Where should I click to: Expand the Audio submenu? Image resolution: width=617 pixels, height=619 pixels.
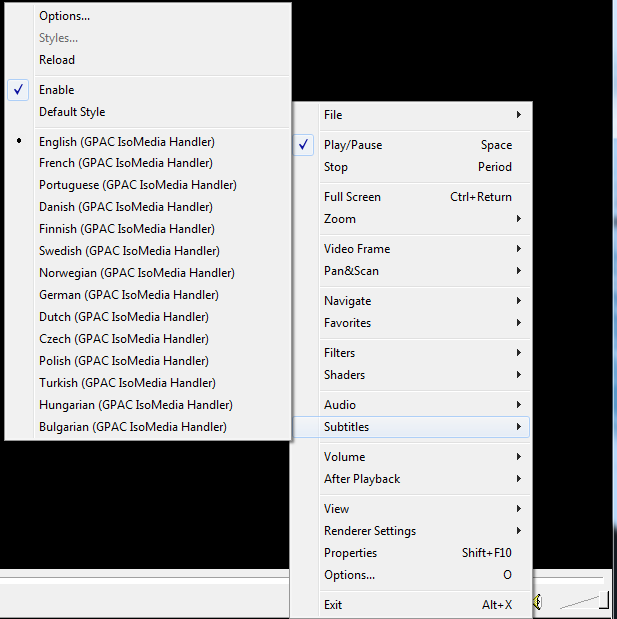[x=411, y=405]
